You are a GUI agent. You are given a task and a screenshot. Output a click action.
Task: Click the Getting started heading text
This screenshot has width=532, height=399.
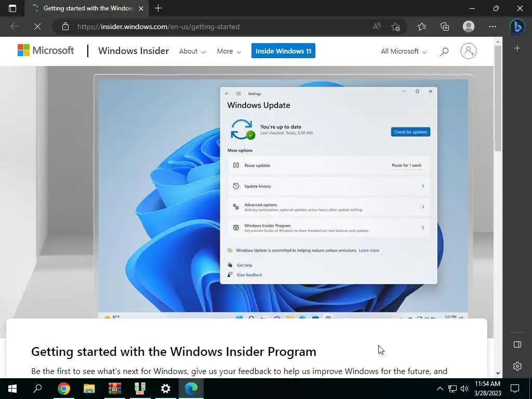click(174, 352)
